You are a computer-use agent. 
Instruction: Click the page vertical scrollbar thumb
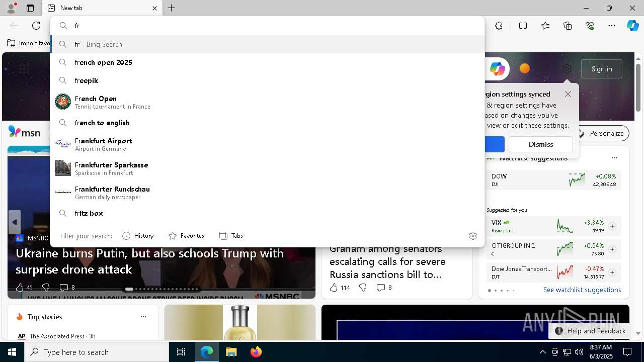coord(638,87)
